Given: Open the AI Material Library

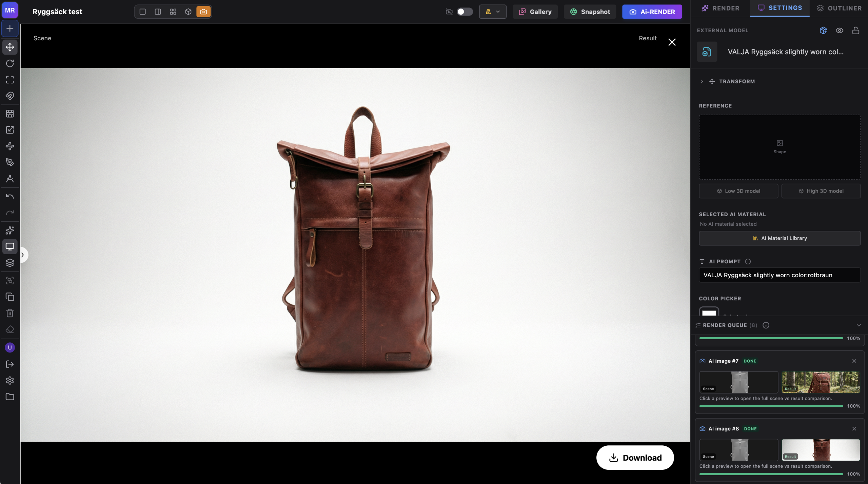Looking at the screenshot, I should (780, 238).
